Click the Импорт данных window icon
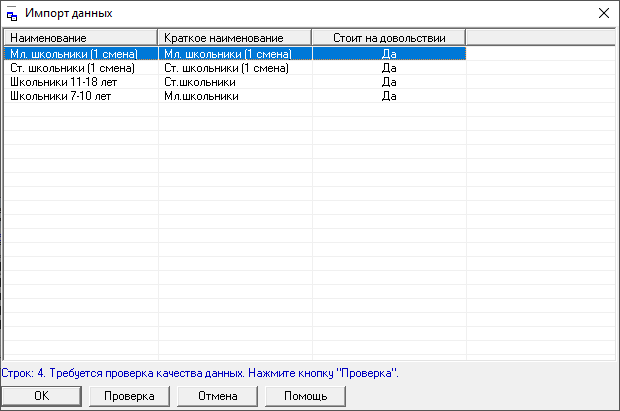The width and height of the screenshot is (620, 411). click(12, 15)
